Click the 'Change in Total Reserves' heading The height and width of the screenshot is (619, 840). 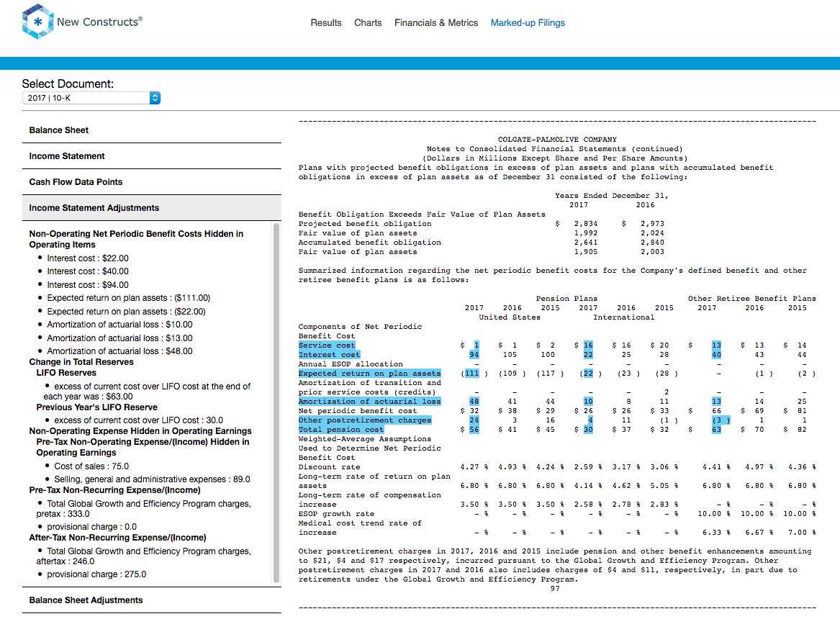[x=81, y=362]
